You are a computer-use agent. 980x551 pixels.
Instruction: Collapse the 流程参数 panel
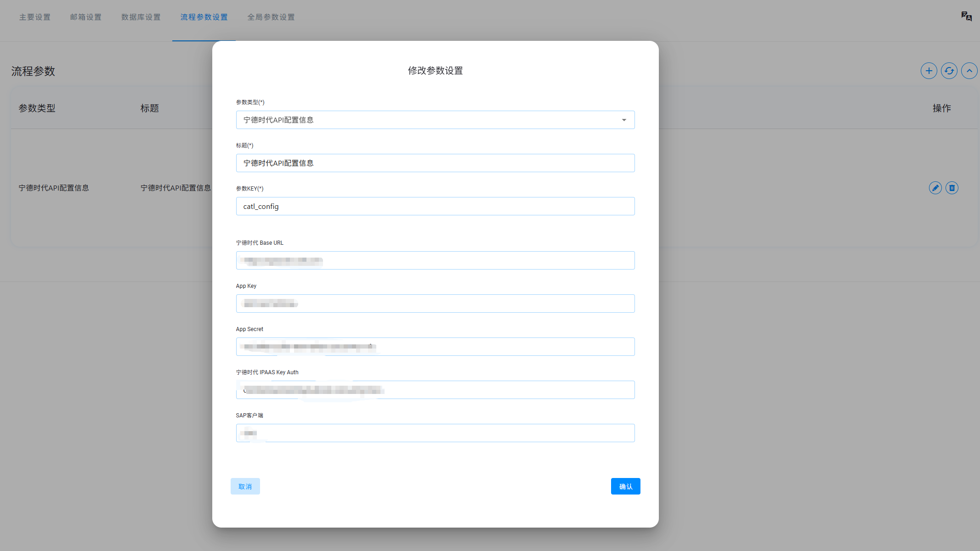tap(969, 71)
